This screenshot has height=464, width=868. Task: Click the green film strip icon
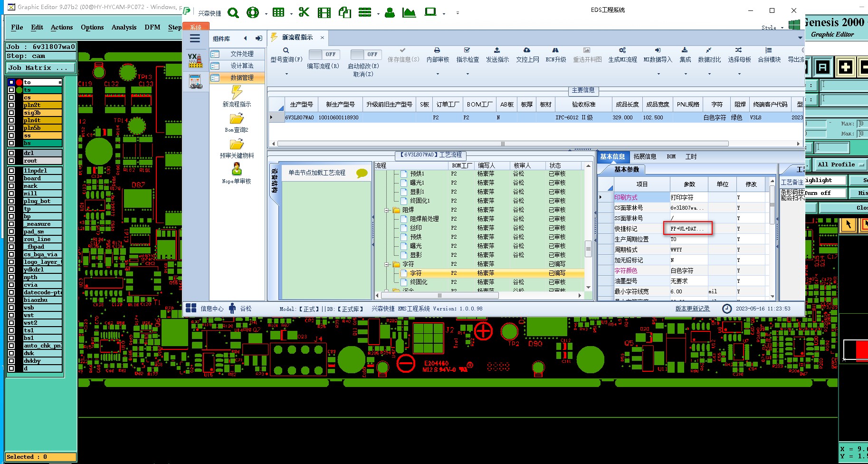click(x=324, y=13)
